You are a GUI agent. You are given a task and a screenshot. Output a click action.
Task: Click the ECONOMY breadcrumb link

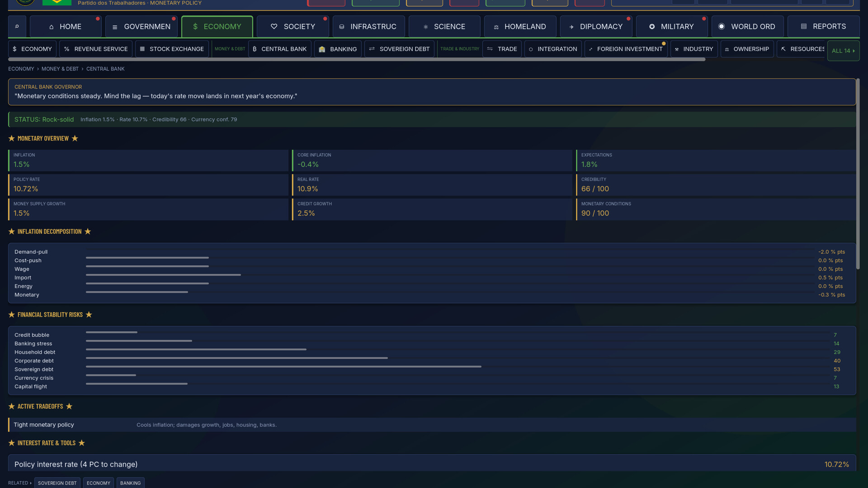21,69
